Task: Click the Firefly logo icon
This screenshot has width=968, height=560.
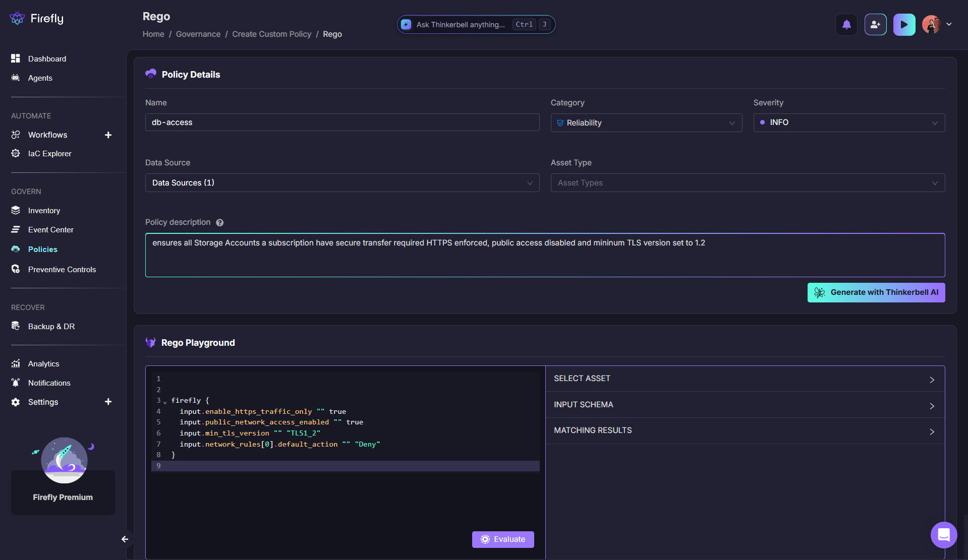Action: pos(17,18)
